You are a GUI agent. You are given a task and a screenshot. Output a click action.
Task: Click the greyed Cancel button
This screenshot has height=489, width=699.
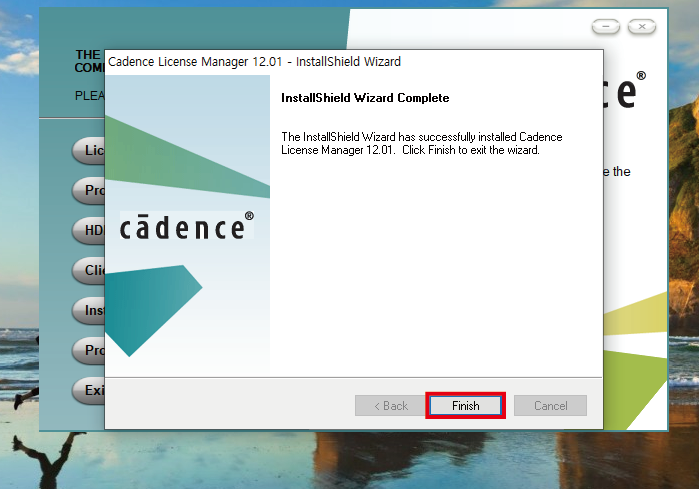pyautogui.click(x=550, y=405)
